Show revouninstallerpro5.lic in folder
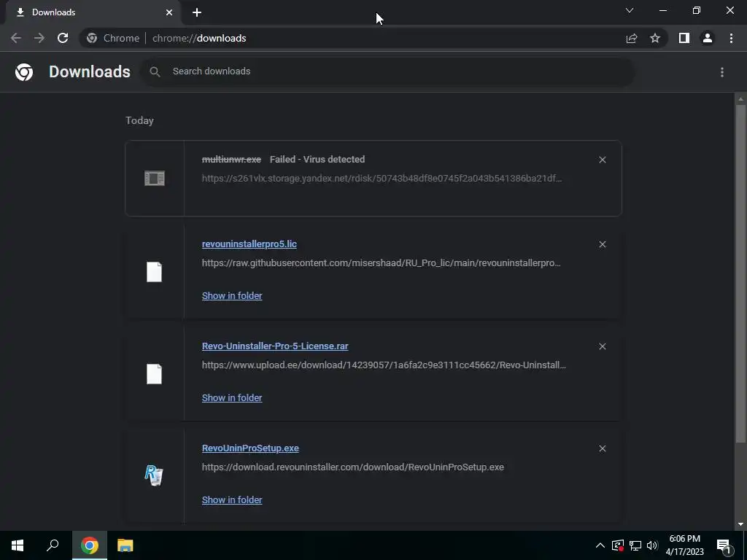 [x=232, y=296]
